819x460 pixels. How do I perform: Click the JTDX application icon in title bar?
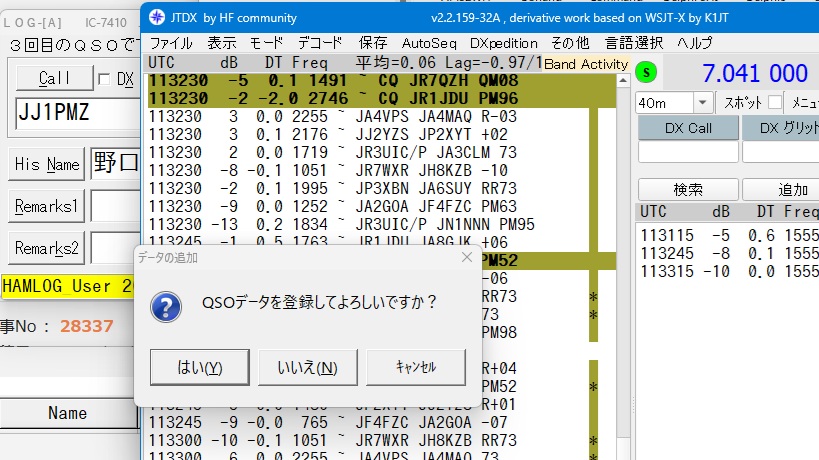point(158,17)
